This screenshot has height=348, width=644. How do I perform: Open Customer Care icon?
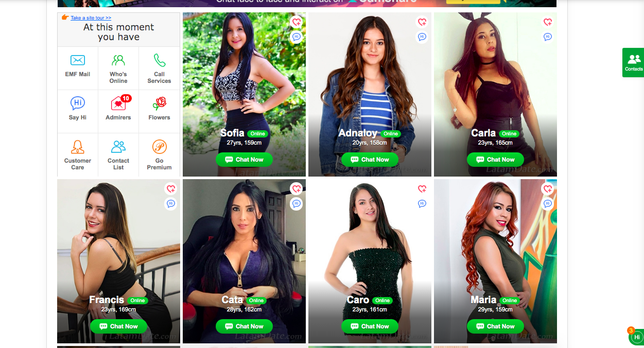(x=78, y=147)
